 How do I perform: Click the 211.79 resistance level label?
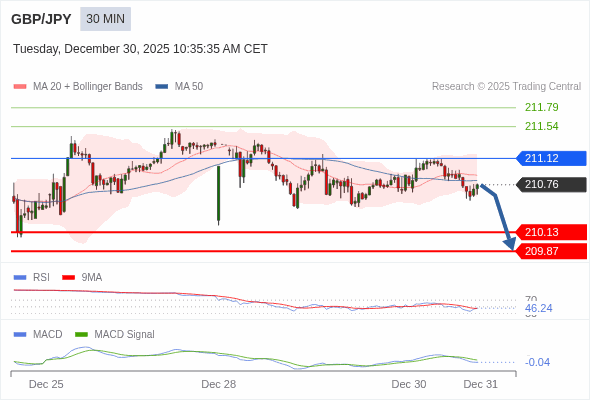541,107
